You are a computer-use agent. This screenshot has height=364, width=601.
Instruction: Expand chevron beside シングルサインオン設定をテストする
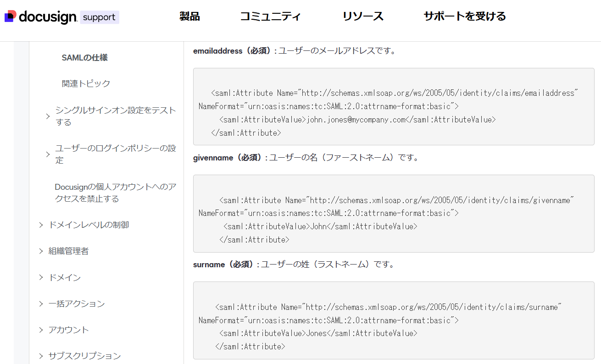[48, 116]
